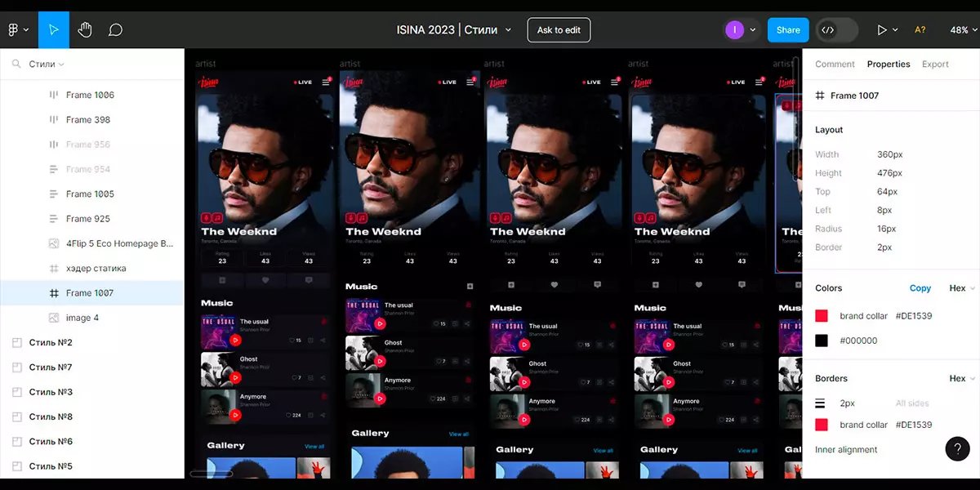This screenshot has width=980, height=490.
Task: Click the auto layout icon beside Frame 1006
Action: 54,95
